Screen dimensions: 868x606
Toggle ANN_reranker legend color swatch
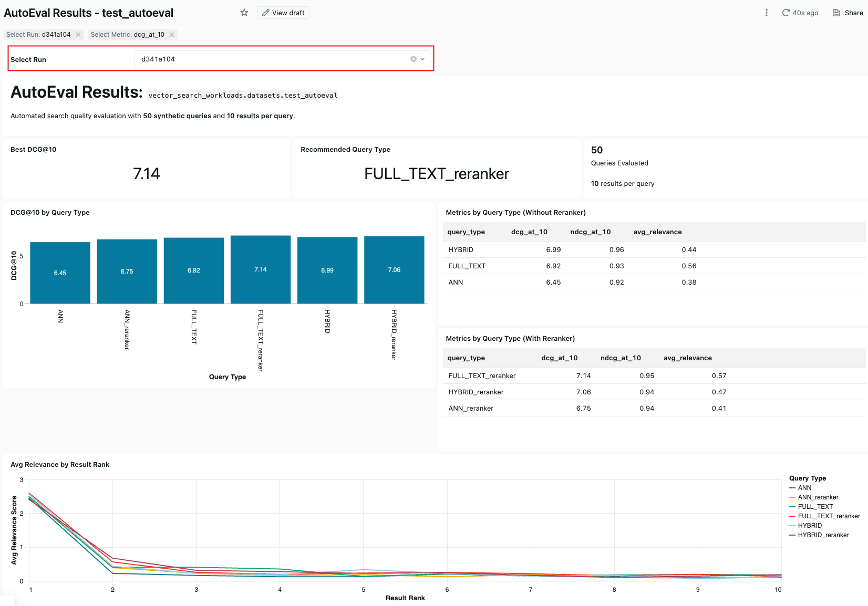click(792, 497)
